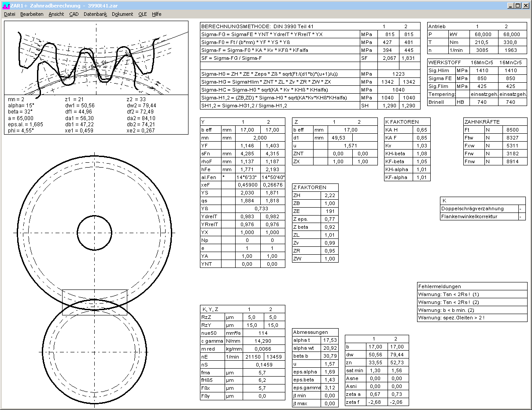Open the OLE menu
This screenshot has height=410, width=532.
click(142, 14)
